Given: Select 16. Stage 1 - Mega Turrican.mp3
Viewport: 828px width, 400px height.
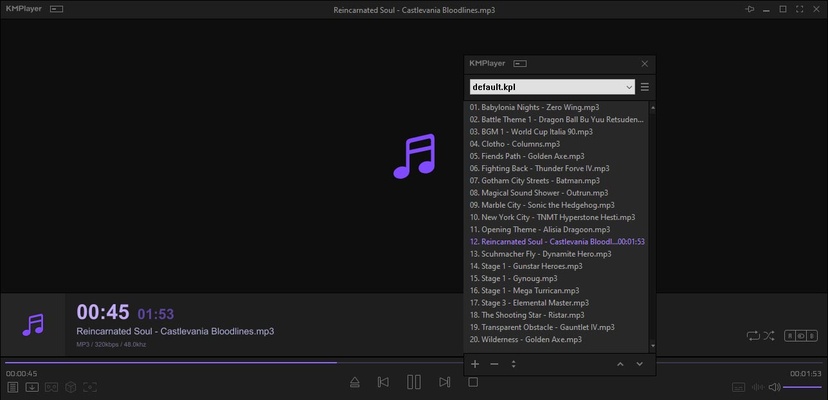Looking at the screenshot, I should [557, 291].
